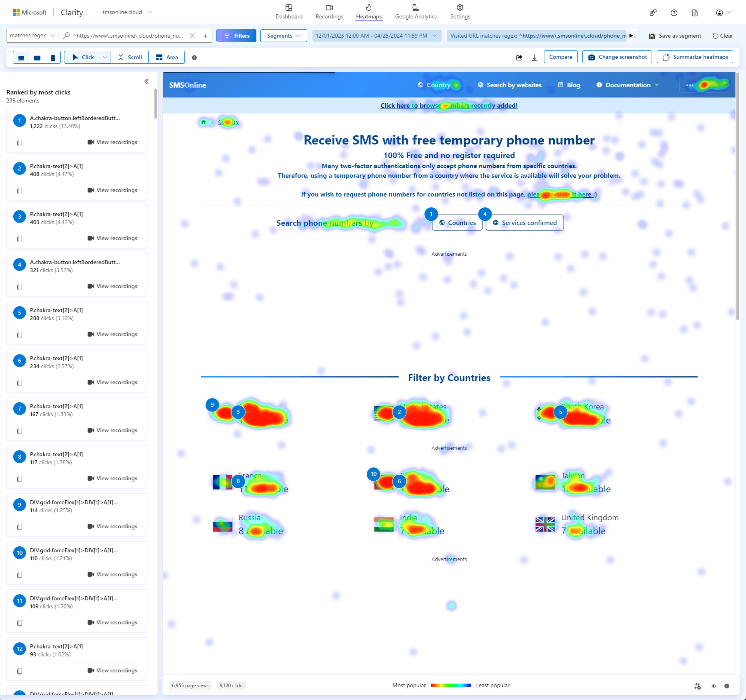Open the matches regex dropdown
Image resolution: width=746 pixels, height=700 pixels.
click(32, 36)
